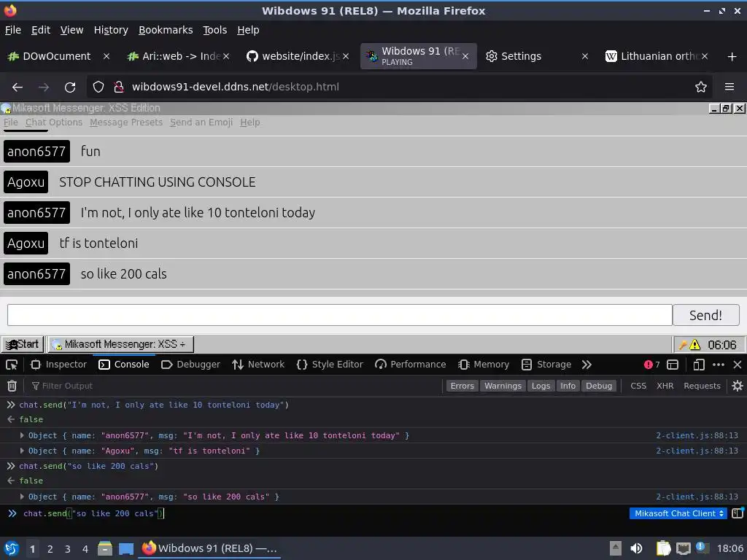Toggle the Errors filter button

[462, 386]
